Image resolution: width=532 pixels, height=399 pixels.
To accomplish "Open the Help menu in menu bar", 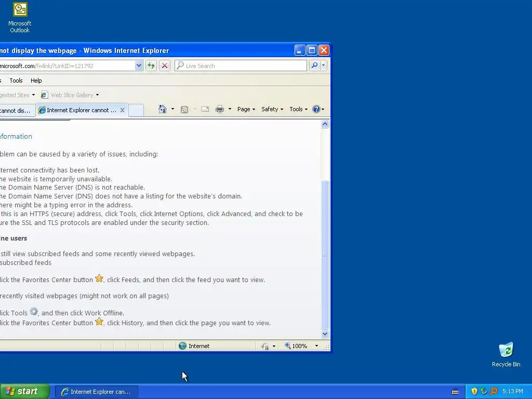I will (36, 81).
